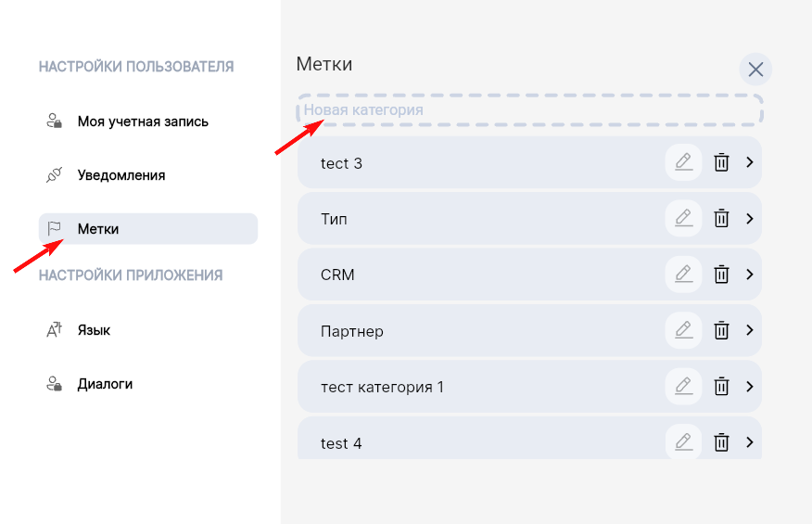Go to Диалоги settings

point(105,384)
